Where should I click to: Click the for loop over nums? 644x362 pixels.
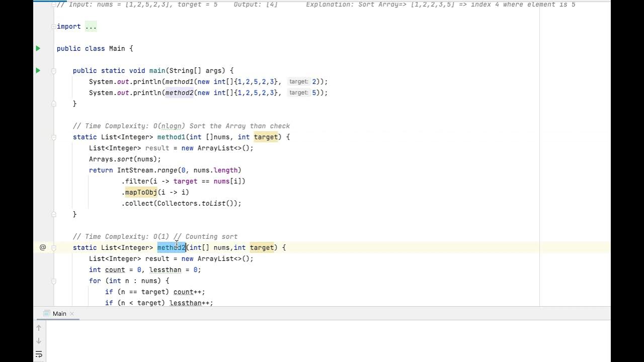point(129,281)
